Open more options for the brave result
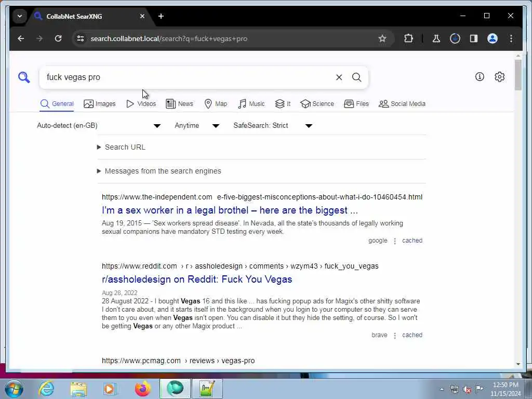532x399 pixels. 395,336
